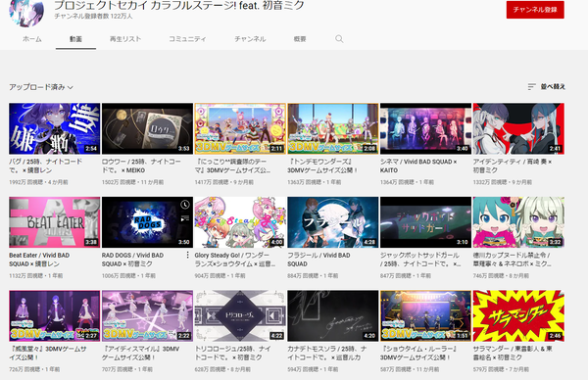Open アイディスマイル 3DMV video title
The height and width of the screenshot is (380, 588).
[140, 353]
